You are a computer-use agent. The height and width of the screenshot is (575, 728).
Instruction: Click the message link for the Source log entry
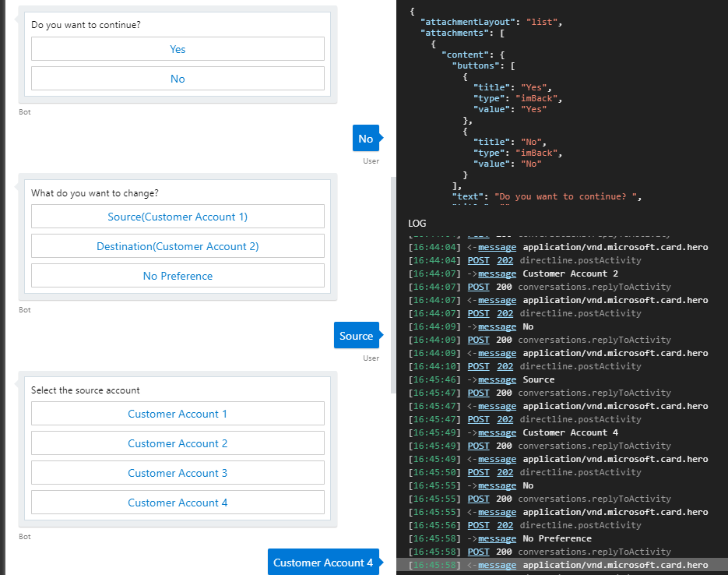(x=497, y=379)
